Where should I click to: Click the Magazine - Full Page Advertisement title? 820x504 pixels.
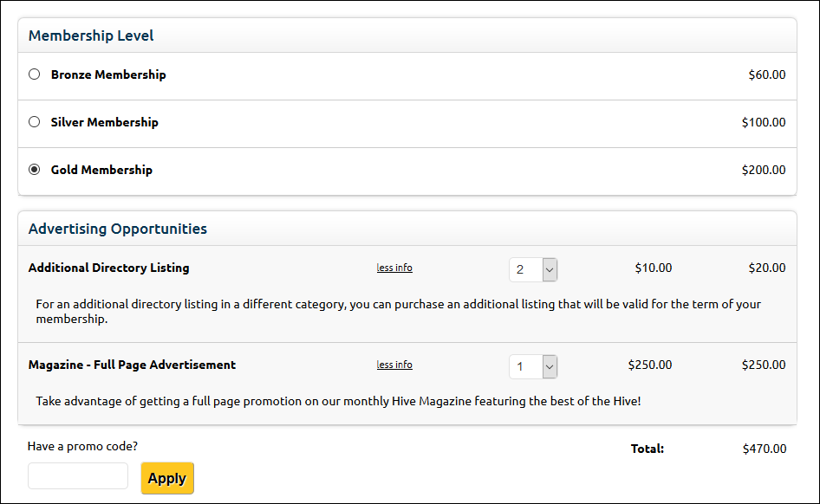point(132,365)
